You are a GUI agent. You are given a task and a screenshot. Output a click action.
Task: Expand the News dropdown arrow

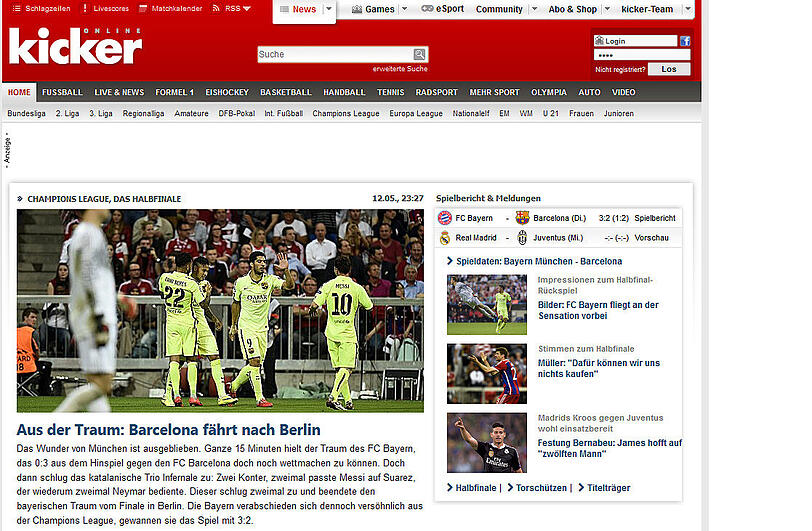pyautogui.click(x=329, y=9)
